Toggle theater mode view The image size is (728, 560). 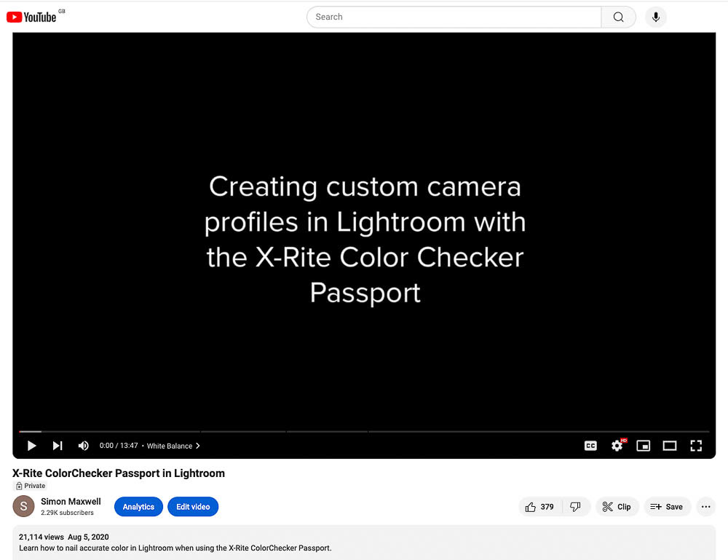pos(669,446)
